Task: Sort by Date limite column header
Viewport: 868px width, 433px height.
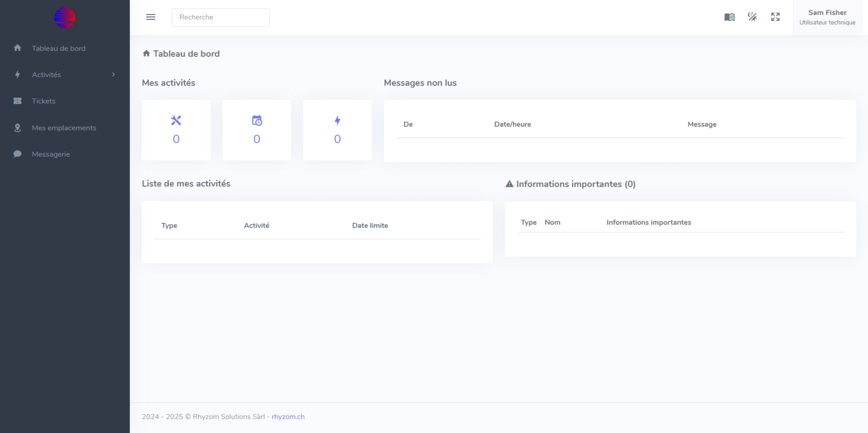Action: pyautogui.click(x=370, y=226)
